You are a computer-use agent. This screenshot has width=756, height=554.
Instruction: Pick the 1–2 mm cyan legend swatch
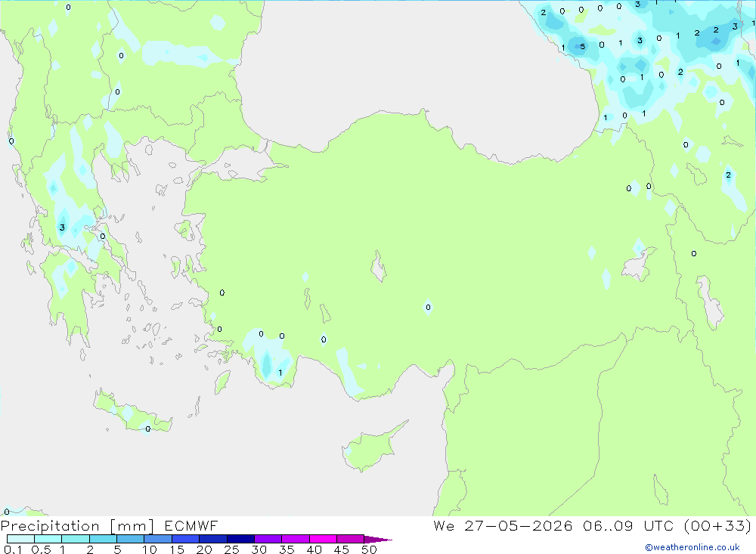75,539
